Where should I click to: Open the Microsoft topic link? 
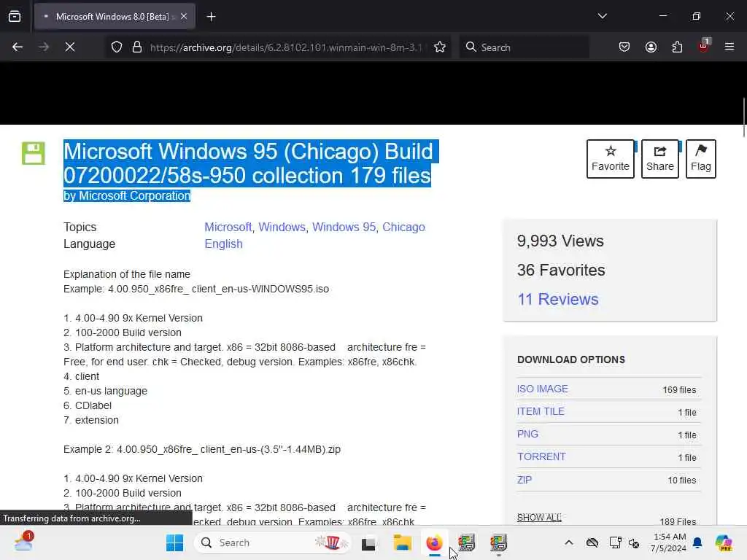[228, 227]
